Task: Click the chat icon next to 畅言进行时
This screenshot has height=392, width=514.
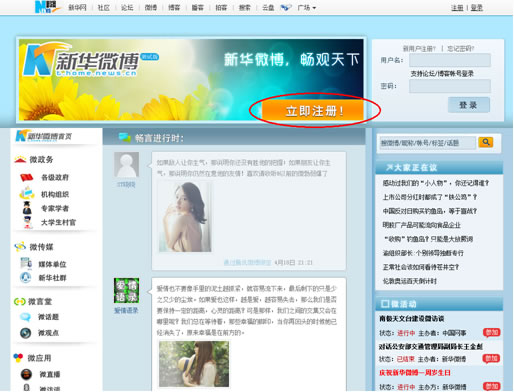Action: click(125, 137)
